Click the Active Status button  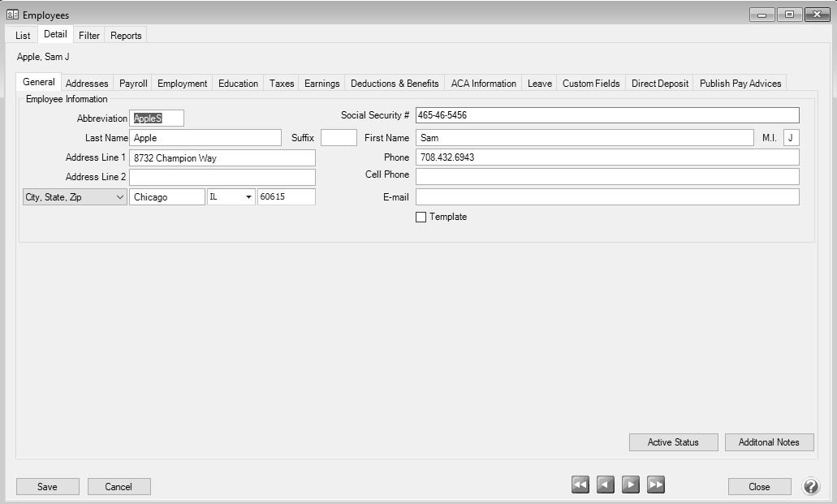[x=673, y=442]
